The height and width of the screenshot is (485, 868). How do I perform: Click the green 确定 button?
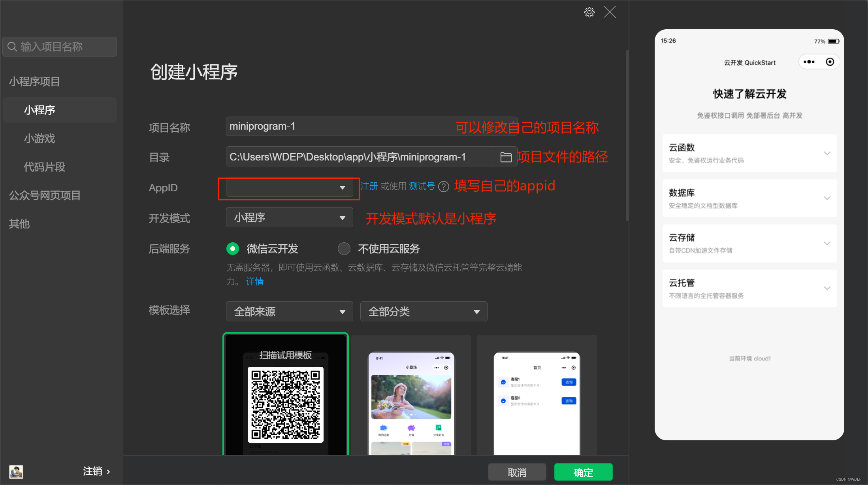coord(583,472)
